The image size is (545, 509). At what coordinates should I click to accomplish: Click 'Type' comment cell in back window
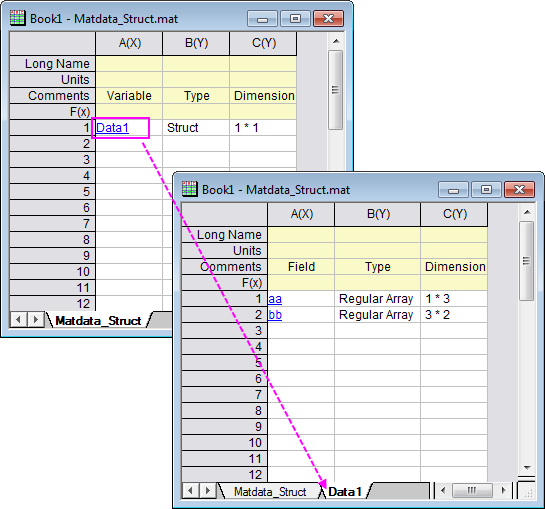tap(196, 96)
